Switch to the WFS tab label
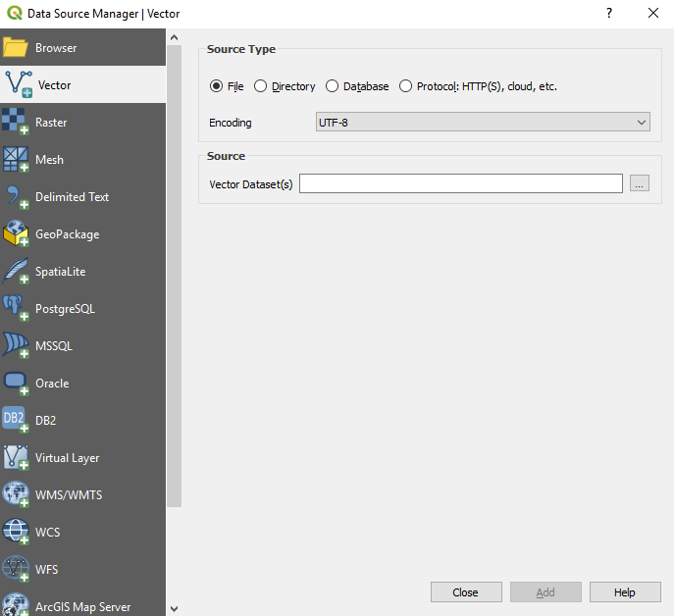This screenshot has width=674, height=616. pyautogui.click(x=46, y=569)
